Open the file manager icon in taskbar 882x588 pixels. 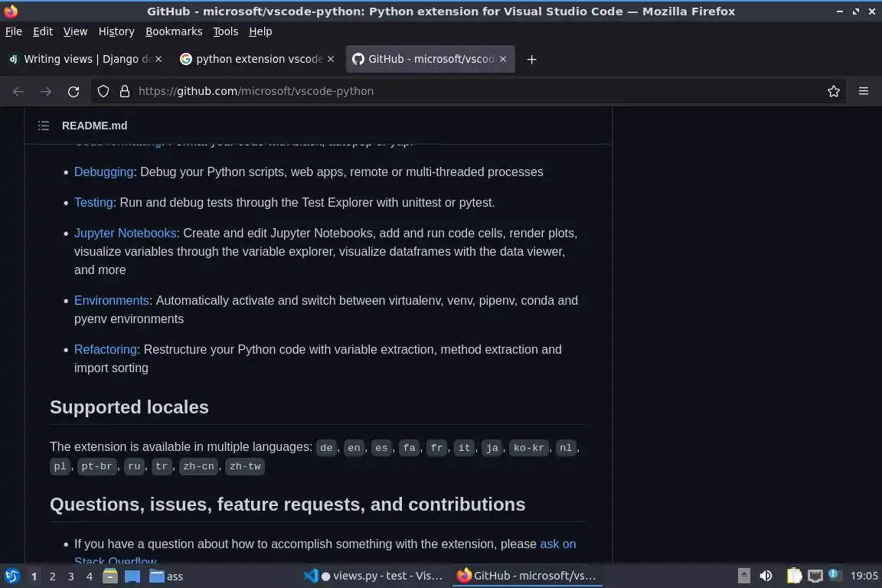(x=110, y=576)
